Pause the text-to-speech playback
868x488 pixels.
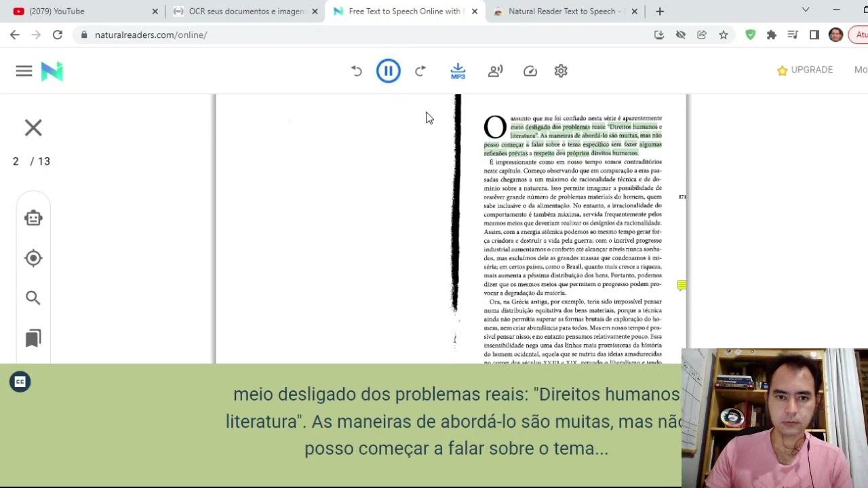tap(389, 70)
